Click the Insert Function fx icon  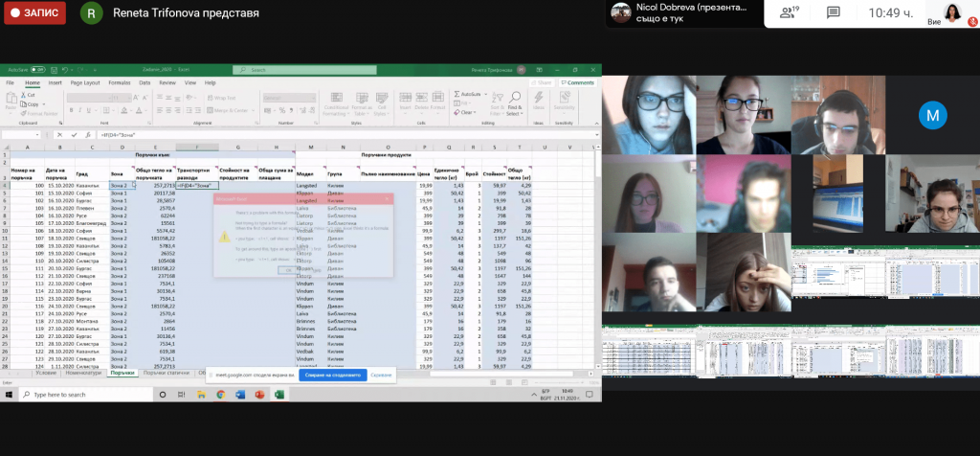coord(88,134)
